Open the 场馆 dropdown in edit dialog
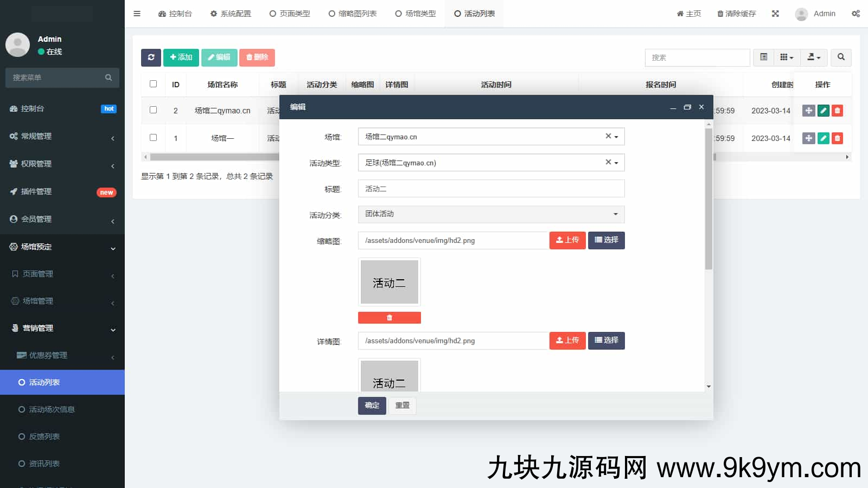The image size is (868, 488). coord(491,137)
